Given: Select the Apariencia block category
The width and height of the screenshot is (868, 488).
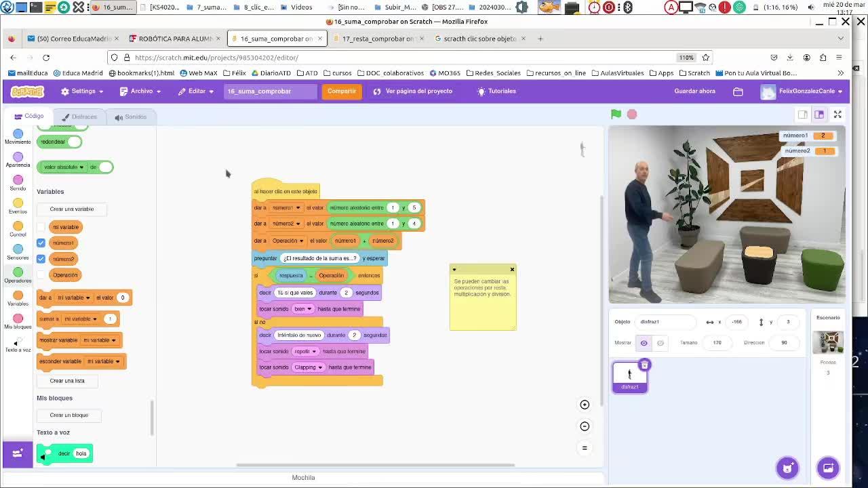Looking at the screenshot, I should pyautogui.click(x=18, y=160).
